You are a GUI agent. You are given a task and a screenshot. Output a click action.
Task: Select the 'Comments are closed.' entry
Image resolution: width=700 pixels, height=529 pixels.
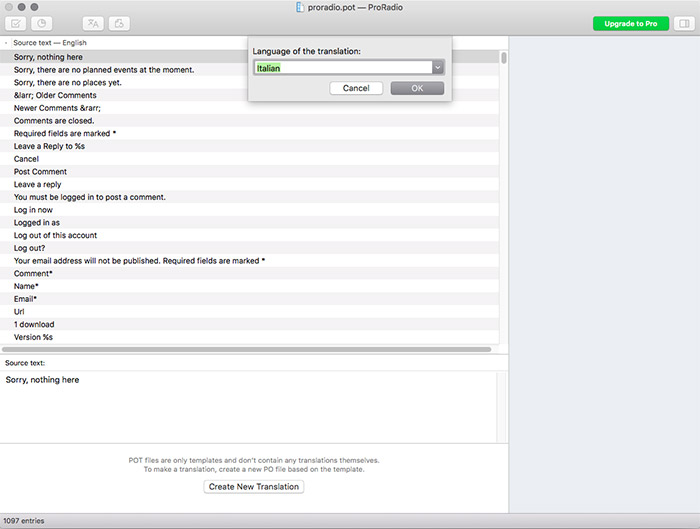point(54,121)
